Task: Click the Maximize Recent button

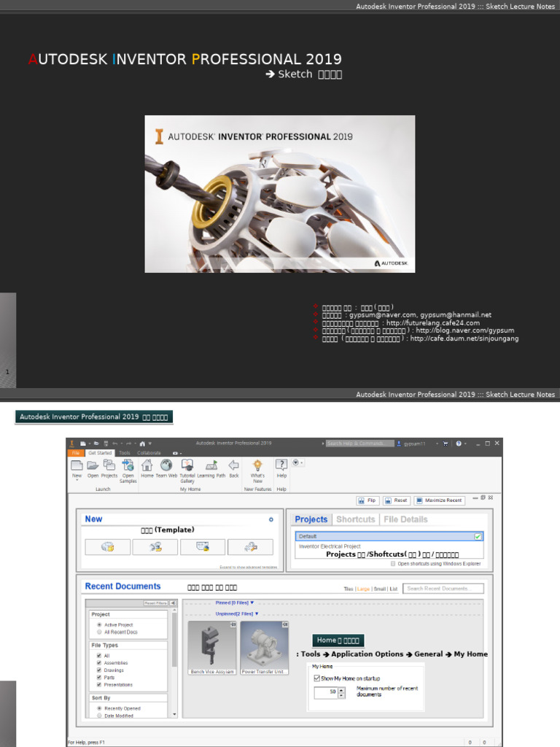Action: click(x=439, y=500)
